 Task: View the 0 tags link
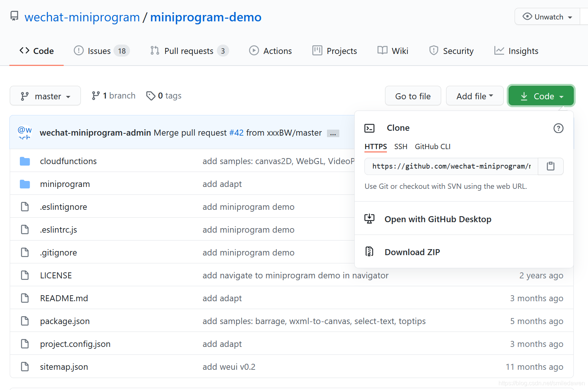164,96
